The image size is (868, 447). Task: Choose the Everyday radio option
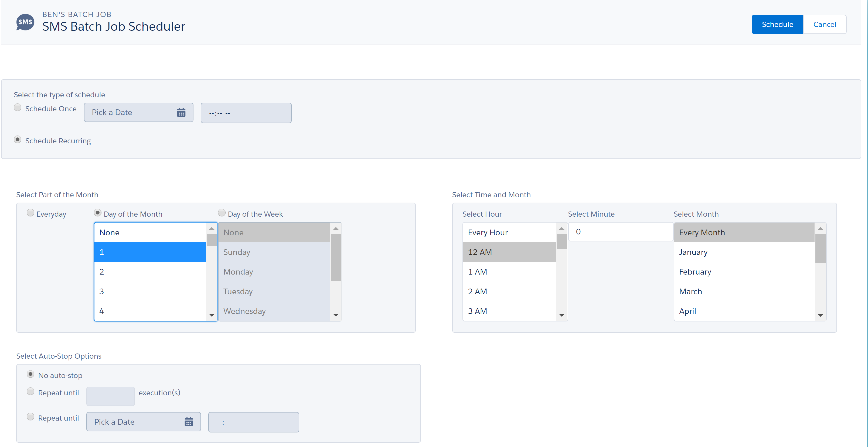pos(30,213)
